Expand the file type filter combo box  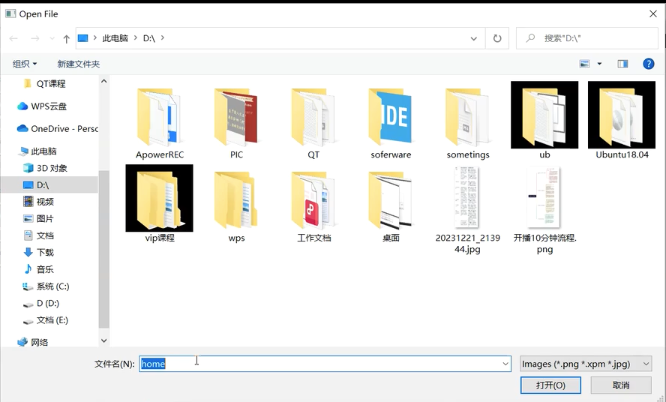point(585,364)
